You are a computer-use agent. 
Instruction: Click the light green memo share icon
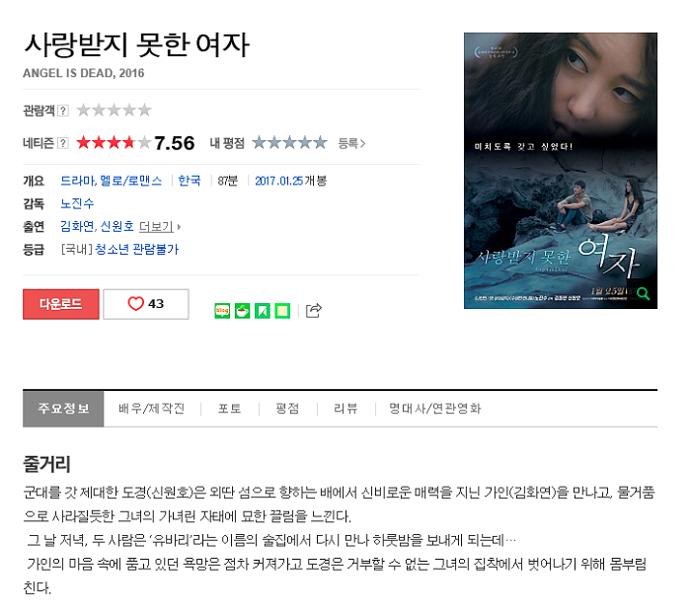[282, 311]
